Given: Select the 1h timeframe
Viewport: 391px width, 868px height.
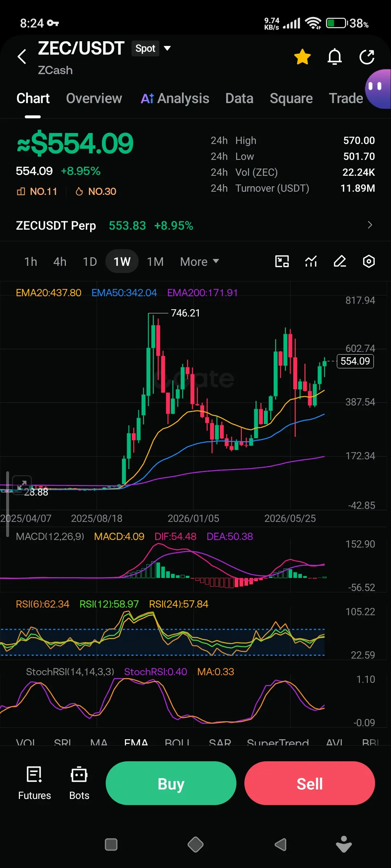Looking at the screenshot, I should pos(31,261).
